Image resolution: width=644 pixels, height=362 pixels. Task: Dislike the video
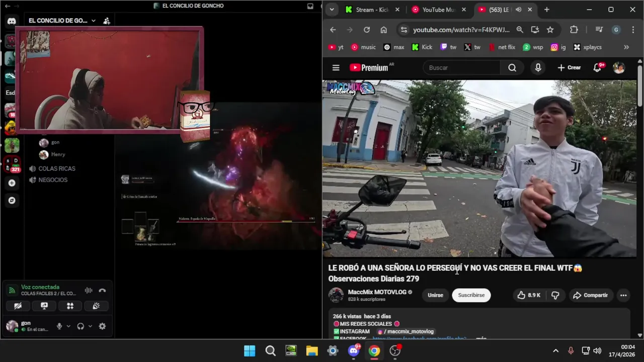point(555,295)
